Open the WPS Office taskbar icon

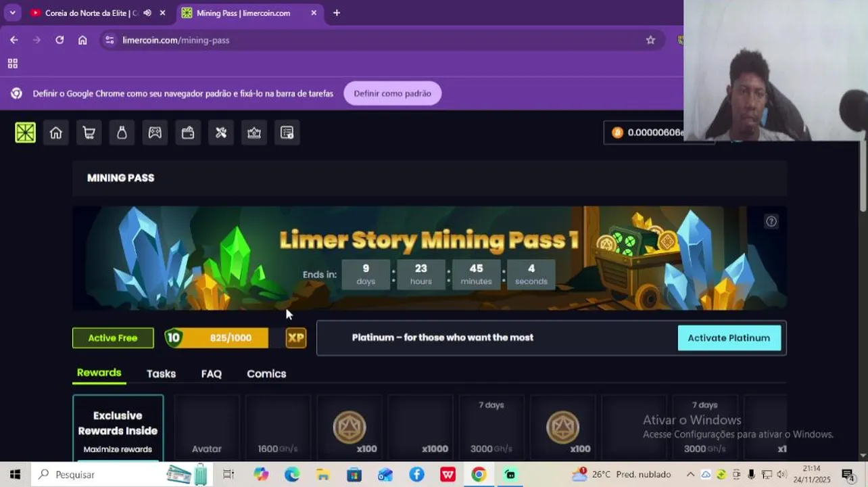pyautogui.click(x=448, y=474)
